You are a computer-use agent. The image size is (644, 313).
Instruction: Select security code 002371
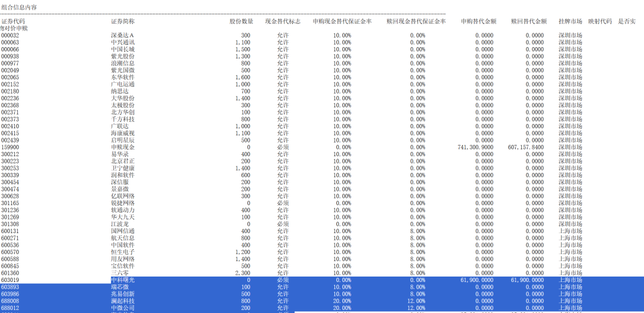click(10, 112)
